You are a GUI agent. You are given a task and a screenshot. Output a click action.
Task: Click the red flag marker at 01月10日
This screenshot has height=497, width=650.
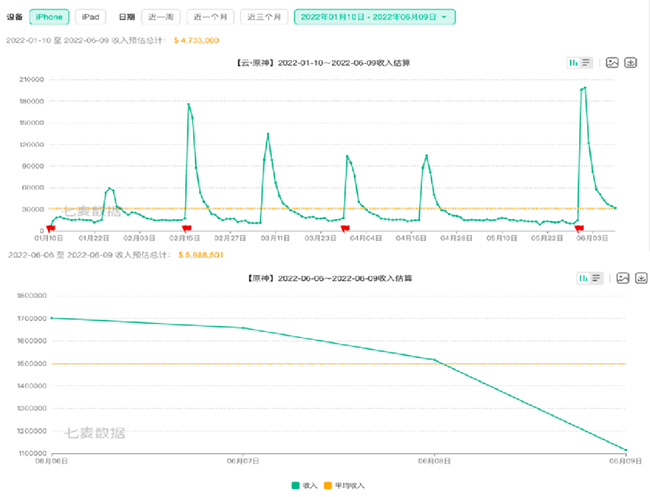click(x=51, y=228)
